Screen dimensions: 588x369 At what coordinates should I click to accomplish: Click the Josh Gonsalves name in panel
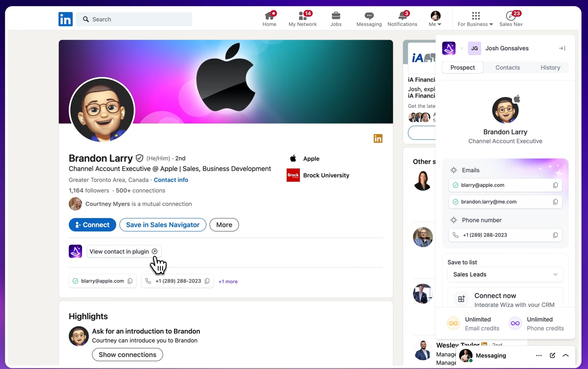click(x=507, y=48)
